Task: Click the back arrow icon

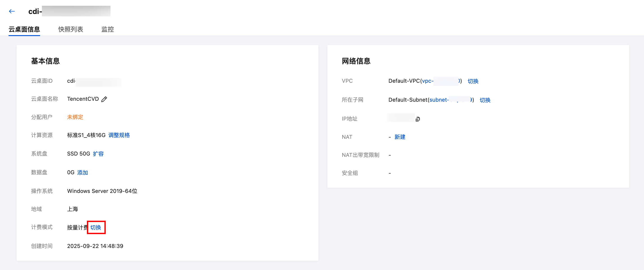Action: 12,11
